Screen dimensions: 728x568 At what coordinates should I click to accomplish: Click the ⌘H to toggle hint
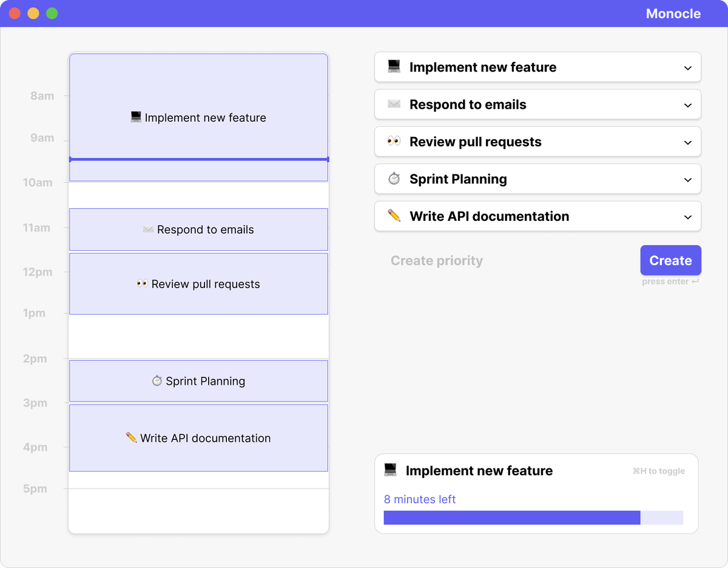[658, 471]
